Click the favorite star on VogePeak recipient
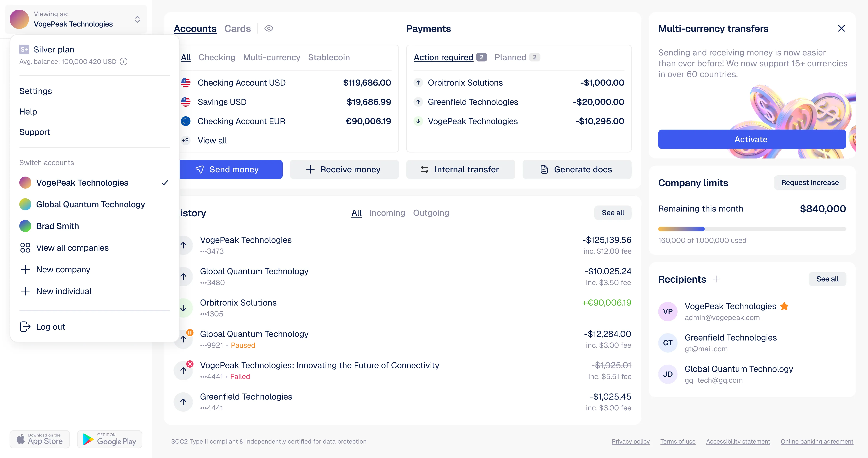868x458 pixels. pyautogui.click(x=784, y=307)
